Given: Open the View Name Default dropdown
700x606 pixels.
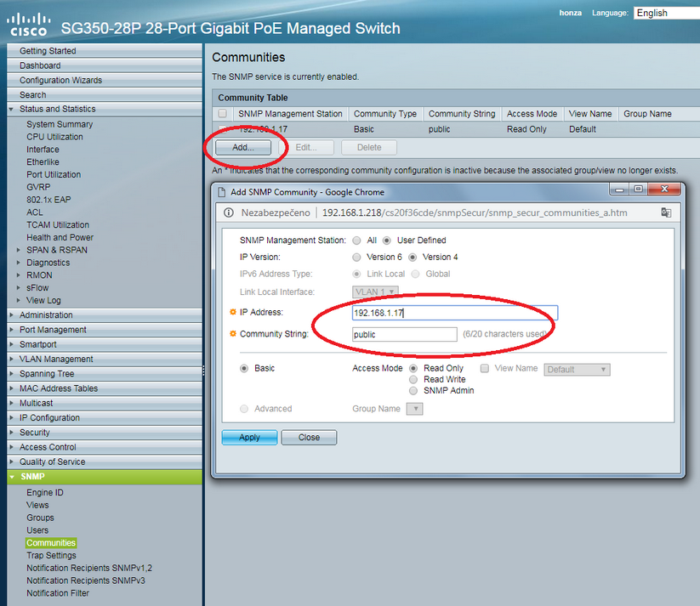Looking at the screenshot, I should 577,370.
